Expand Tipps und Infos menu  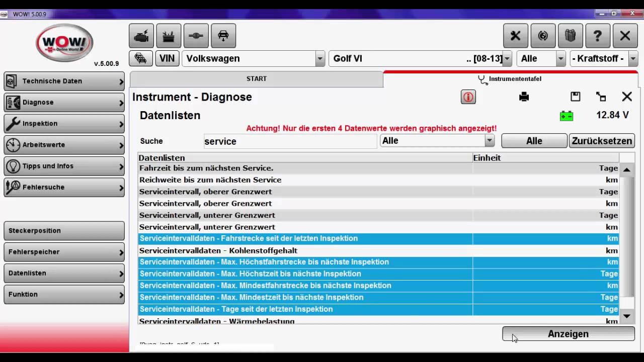[64, 166]
